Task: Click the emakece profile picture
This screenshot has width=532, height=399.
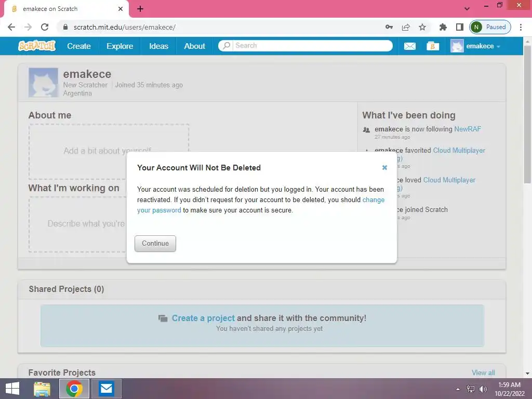Action: [43, 83]
